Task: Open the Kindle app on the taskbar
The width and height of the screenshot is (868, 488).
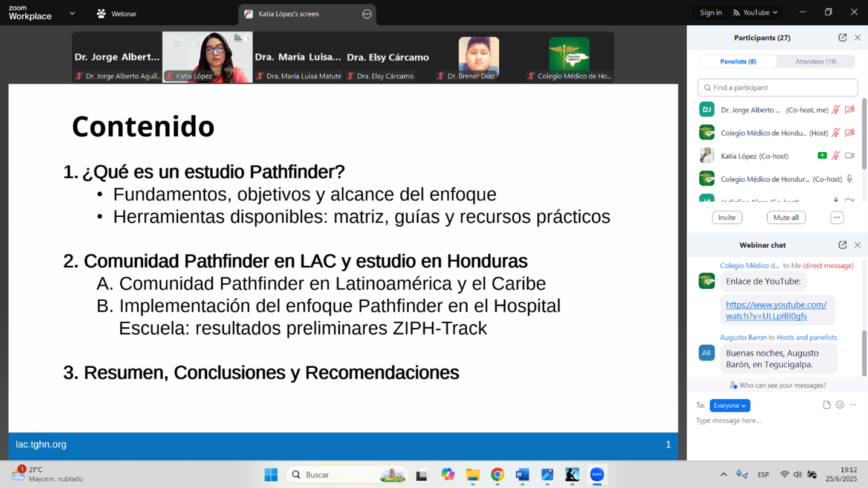Action: pos(572,475)
